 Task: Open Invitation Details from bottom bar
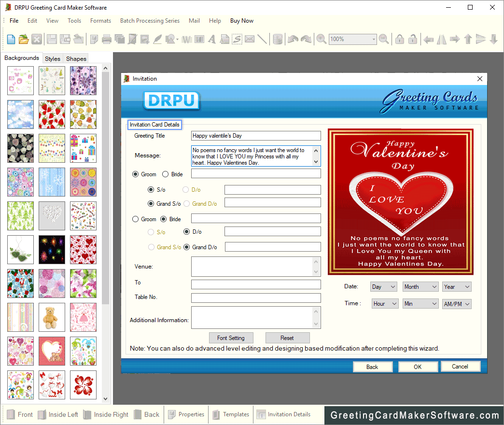(x=283, y=414)
